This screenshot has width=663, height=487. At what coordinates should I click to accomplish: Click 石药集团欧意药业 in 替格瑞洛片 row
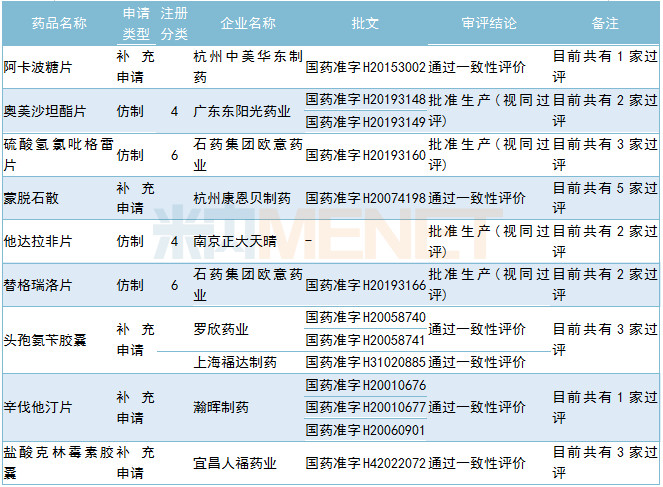tap(248, 285)
